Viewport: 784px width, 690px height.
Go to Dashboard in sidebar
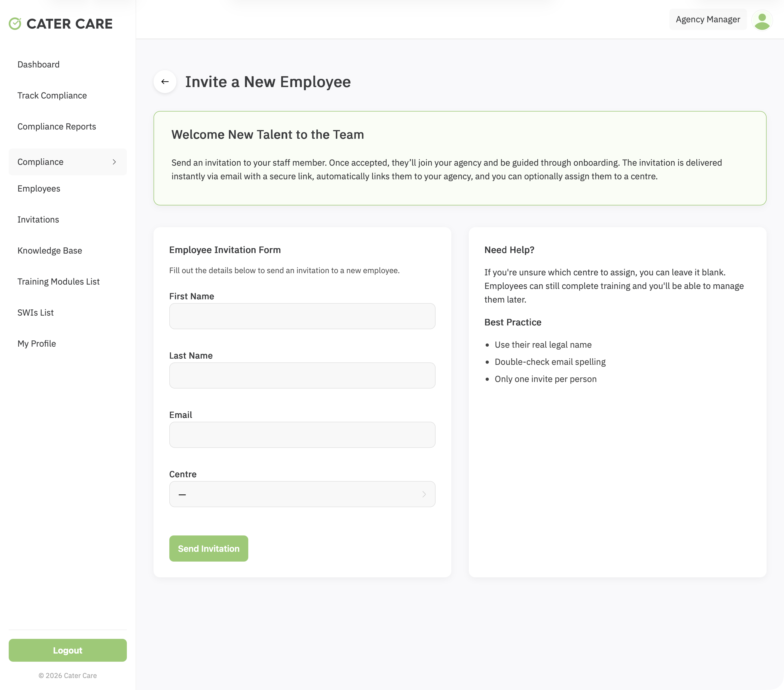pyautogui.click(x=38, y=64)
